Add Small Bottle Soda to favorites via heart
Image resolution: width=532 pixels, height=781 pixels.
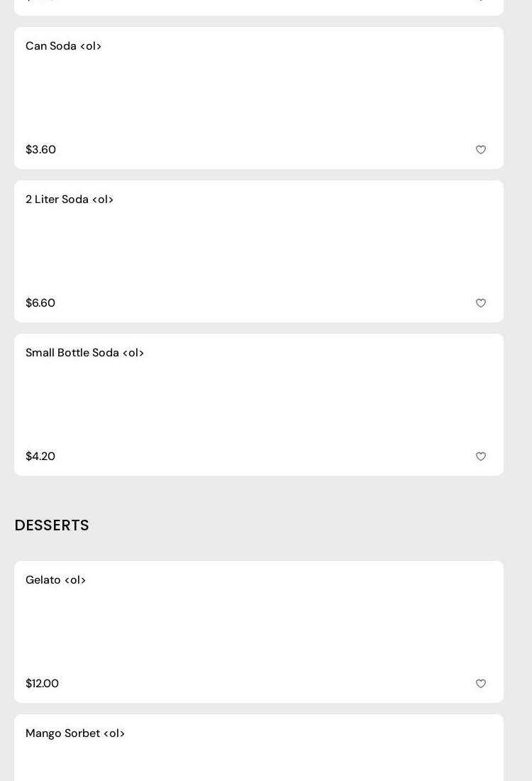click(481, 457)
